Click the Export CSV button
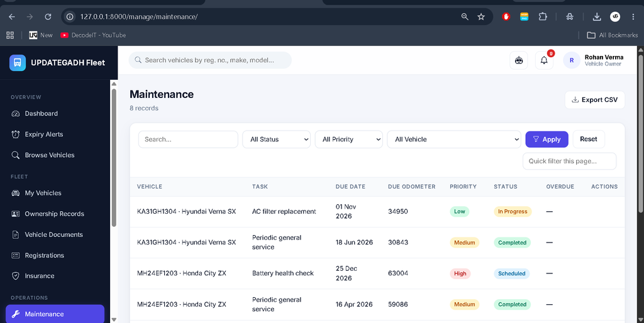The width and height of the screenshot is (644, 323). (x=595, y=100)
